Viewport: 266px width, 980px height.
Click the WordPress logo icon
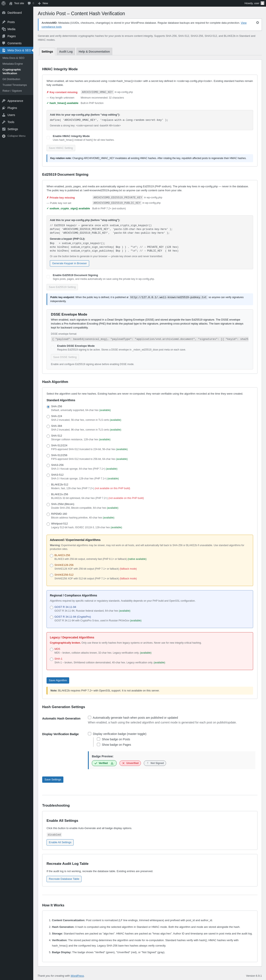click(x=4, y=3)
